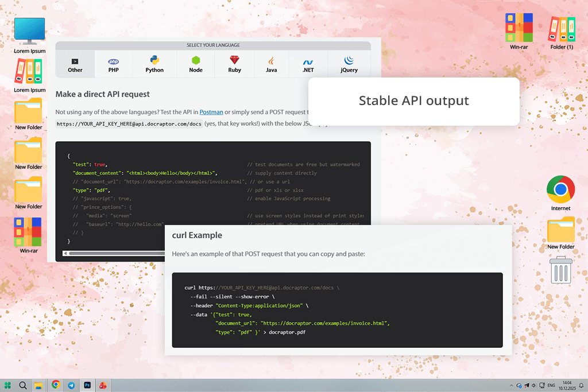This screenshot has width=588, height=392.
Task: Open the clock showing 14:04
Action: click(567, 385)
